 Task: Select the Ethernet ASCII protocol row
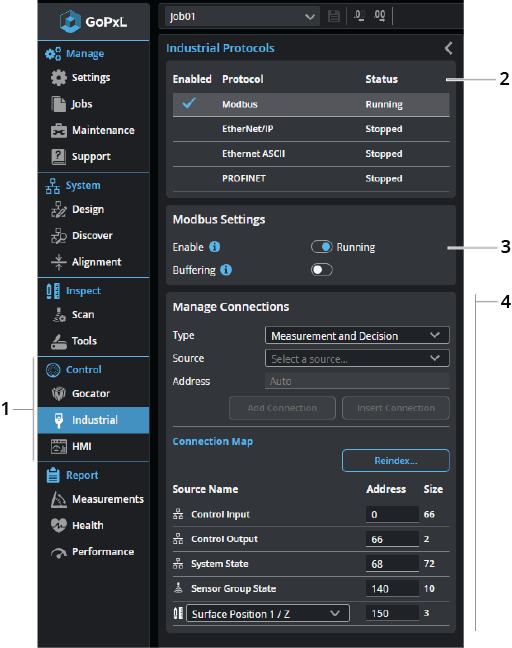311,154
